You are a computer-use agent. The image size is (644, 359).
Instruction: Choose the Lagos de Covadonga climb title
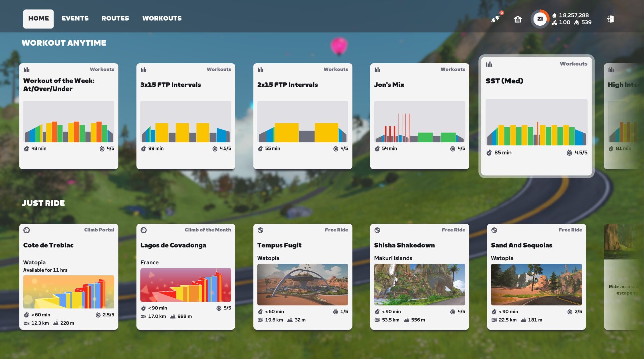[x=173, y=245]
